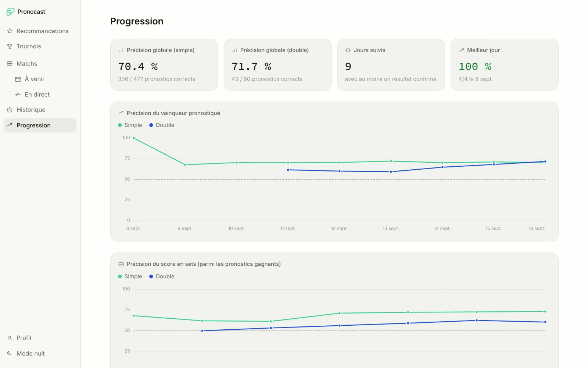Open the Profil page

click(x=40, y=338)
